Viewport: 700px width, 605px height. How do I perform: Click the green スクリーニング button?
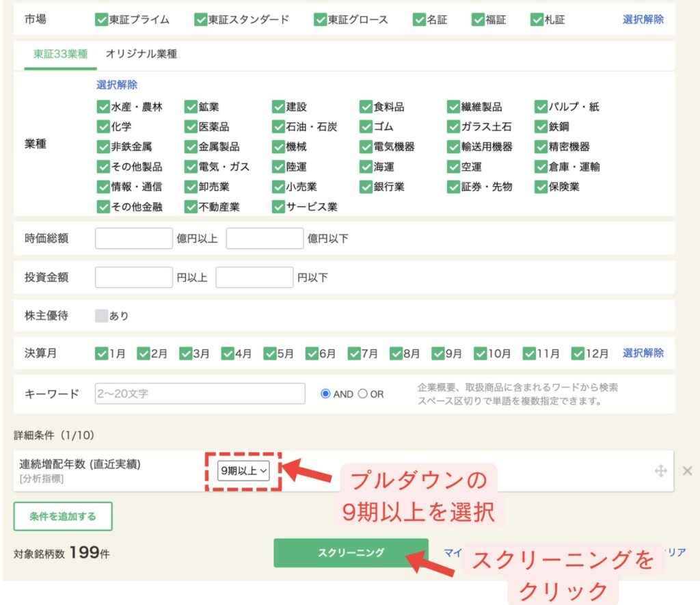351,552
